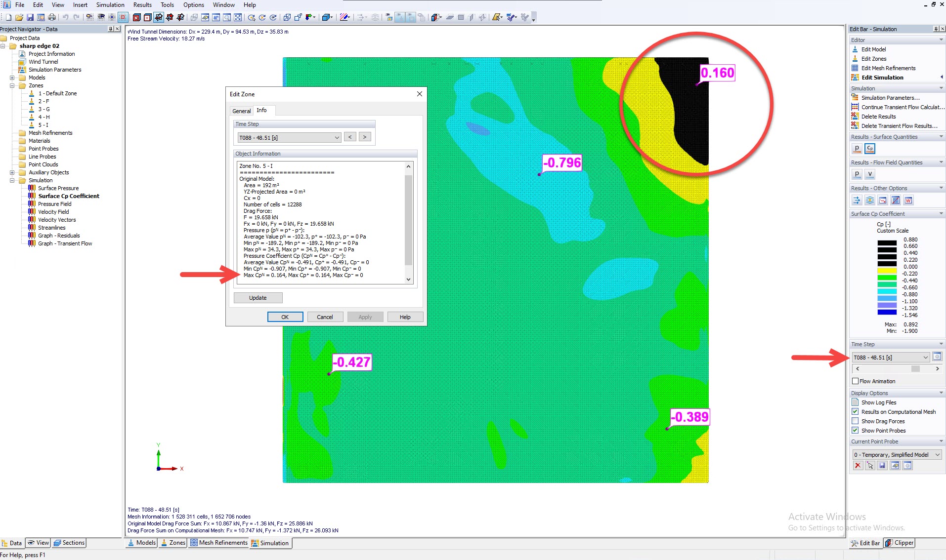The width and height of the screenshot is (946, 560).
Task: Toggle Show Point Probes checkbox
Action: coord(855,431)
